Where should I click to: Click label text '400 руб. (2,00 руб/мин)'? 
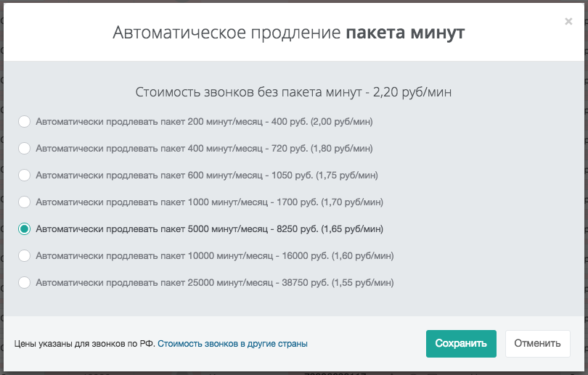coord(322,122)
